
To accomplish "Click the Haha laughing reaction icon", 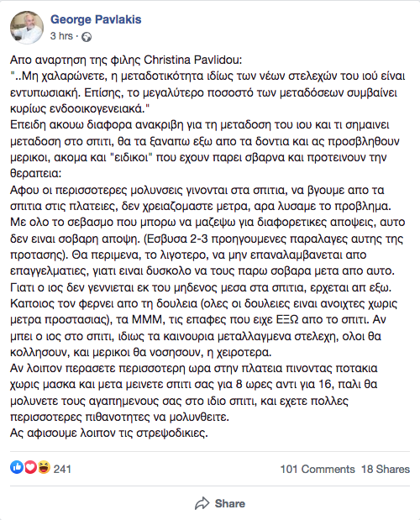I will [44, 467].
